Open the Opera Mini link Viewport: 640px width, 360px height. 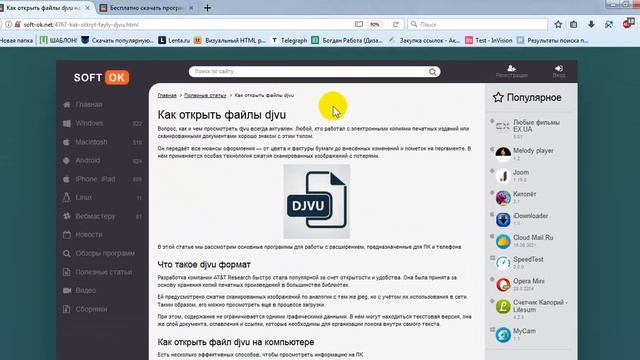click(x=529, y=281)
